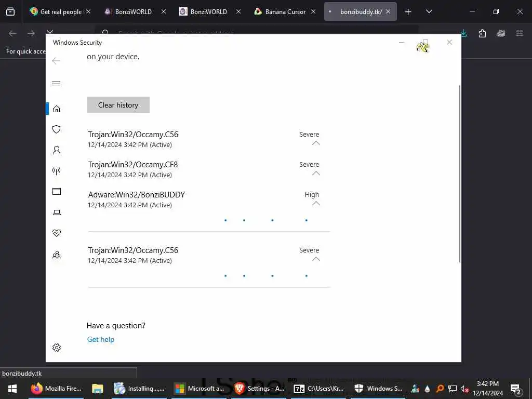Collapse Adware:Win32/BonziBUDDY entry chevron
The width and height of the screenshot is (532, 399).
point(316,204)
